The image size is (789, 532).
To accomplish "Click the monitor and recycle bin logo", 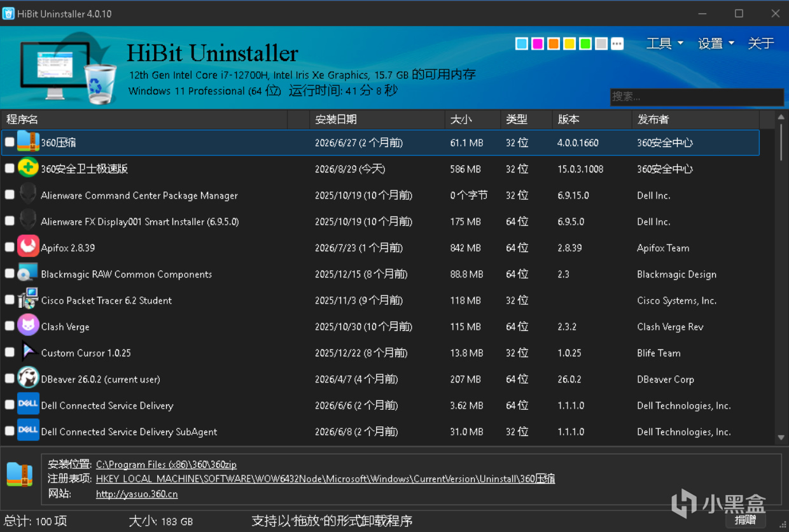I will 68,70.
